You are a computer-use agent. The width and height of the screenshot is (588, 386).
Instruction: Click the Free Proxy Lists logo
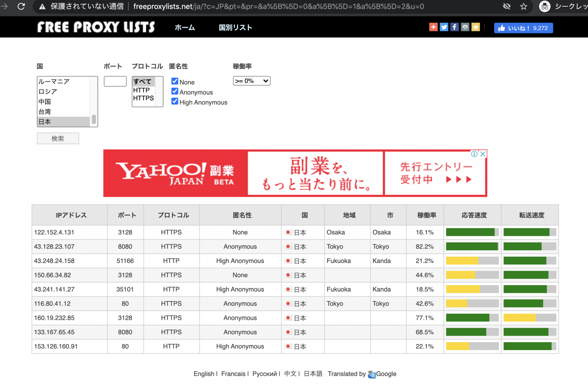tap(96, 27)
